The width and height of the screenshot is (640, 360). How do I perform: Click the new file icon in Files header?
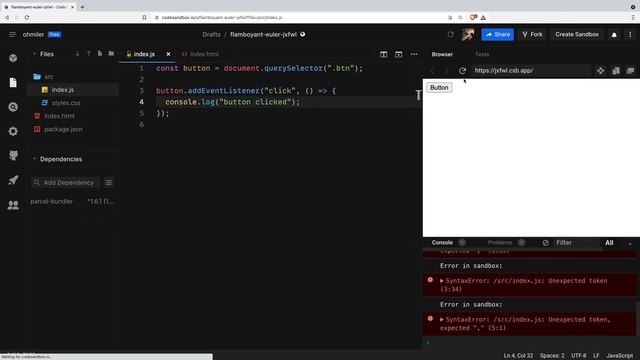(100, 54)
